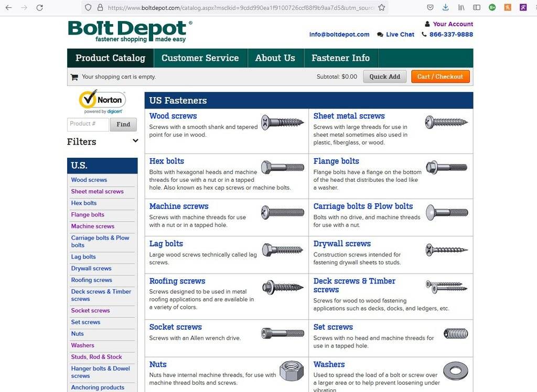Click the shopping cart icon in the cart bar
This screenshot has width=537, height=392.
coord(74,77)
